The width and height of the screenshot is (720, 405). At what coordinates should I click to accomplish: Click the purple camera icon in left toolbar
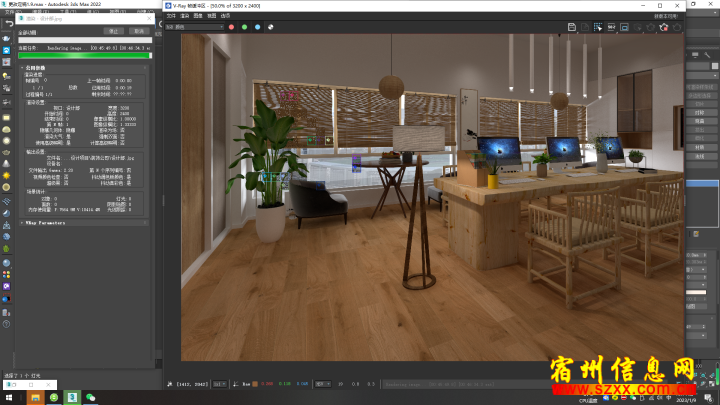click(x=6, y=287)
